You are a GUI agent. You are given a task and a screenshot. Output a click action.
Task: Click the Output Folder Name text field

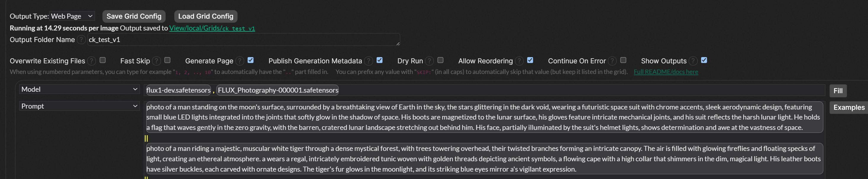point(243,40)
